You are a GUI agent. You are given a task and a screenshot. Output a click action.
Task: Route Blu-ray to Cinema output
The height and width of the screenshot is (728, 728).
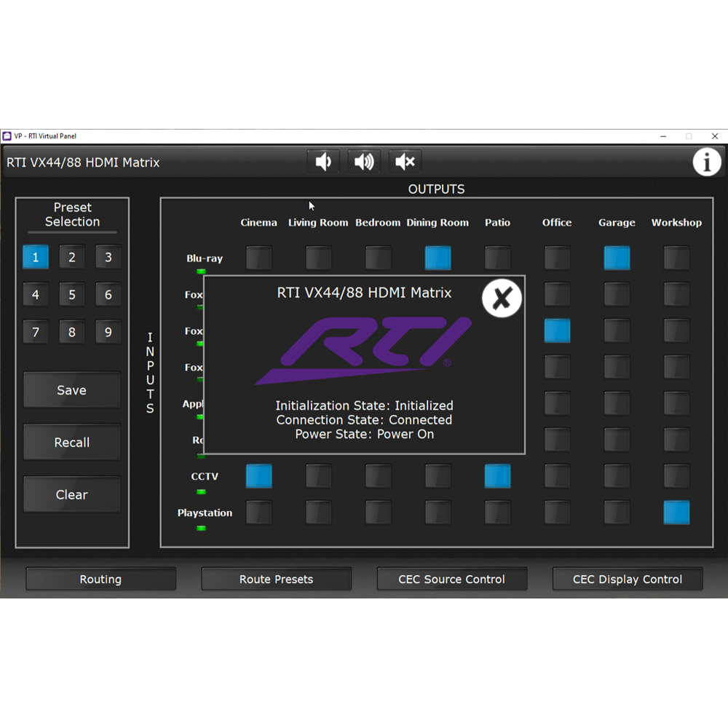[x=258, y=258]
